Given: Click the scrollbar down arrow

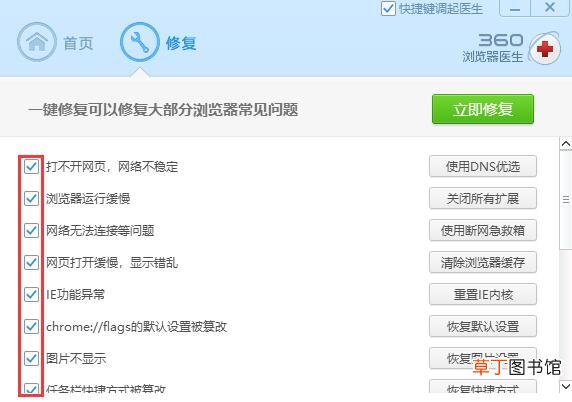Looking at the screenshot, I should 566,386.
